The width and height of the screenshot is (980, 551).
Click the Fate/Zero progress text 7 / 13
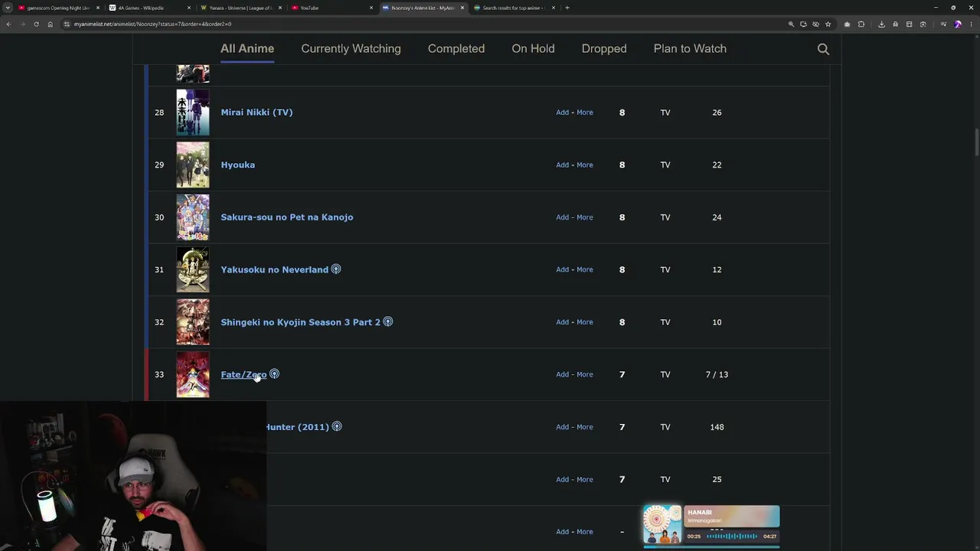717,374
